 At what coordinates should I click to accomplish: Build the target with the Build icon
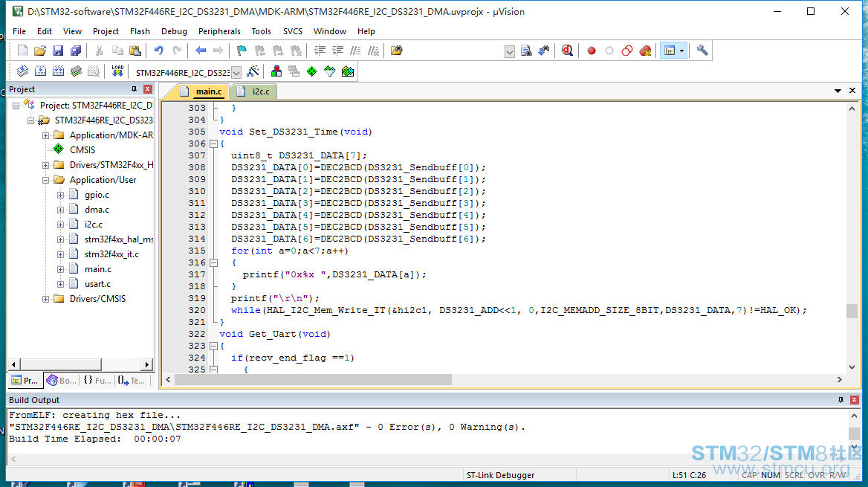point(40,71)
